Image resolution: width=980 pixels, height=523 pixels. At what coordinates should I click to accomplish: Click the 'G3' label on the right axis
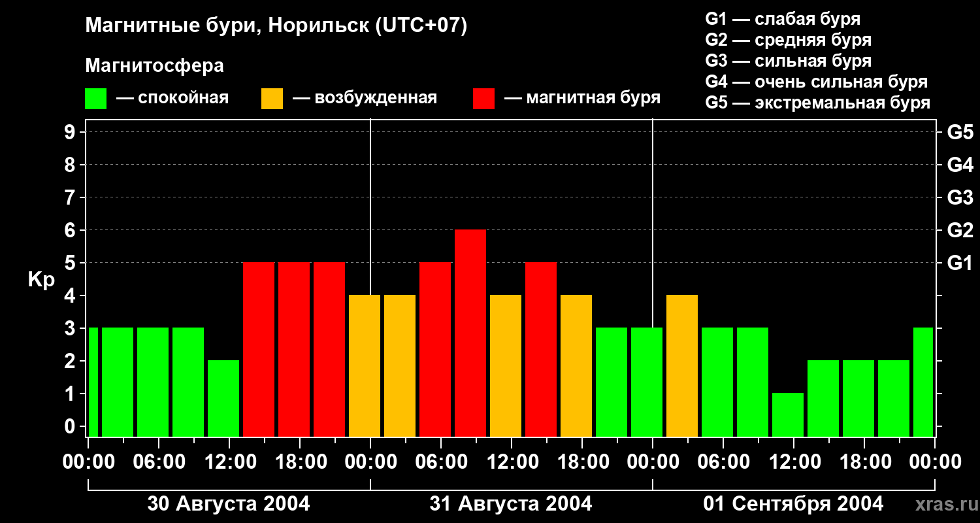(x=960, y=198)
